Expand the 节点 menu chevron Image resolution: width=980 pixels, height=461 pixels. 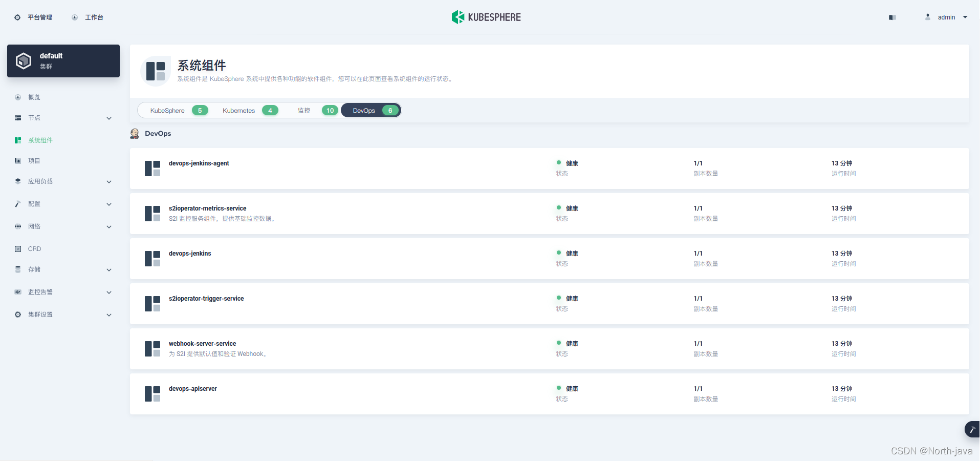[x=109, y=118]
